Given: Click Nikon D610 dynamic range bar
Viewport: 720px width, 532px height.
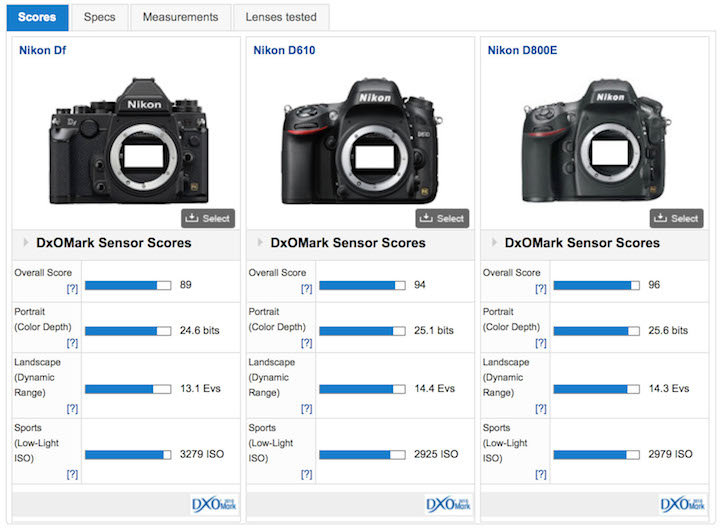Looking at the screenshot, I should click(362, 389).
